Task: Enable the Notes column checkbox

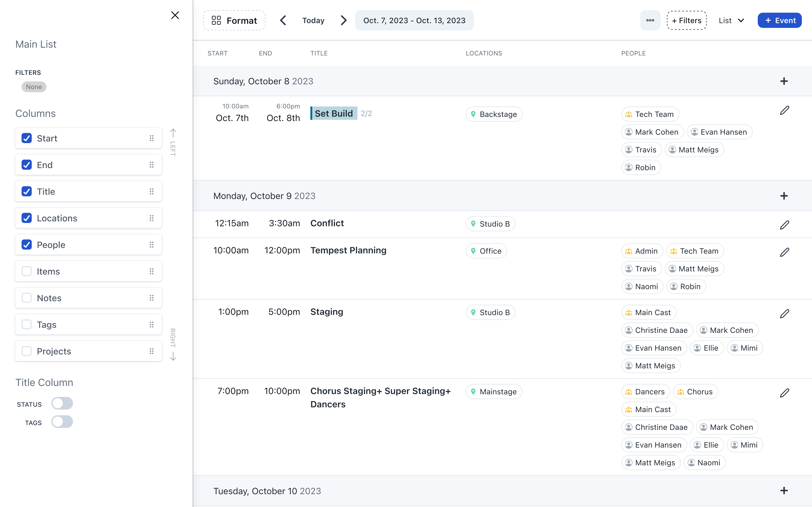Action: [x=27, y=298]
